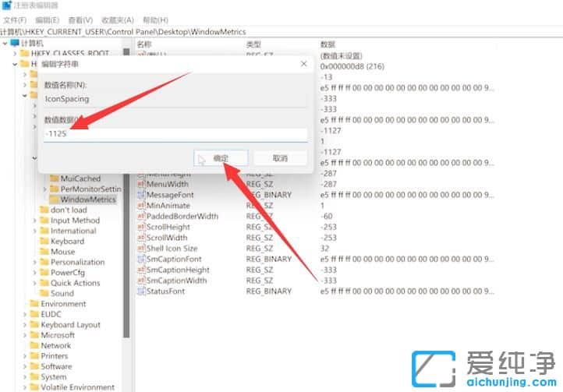The image size is (563, 392).
Task: Click the REG_BINARY type of StatusFont
Action: [x=268, y=291]
